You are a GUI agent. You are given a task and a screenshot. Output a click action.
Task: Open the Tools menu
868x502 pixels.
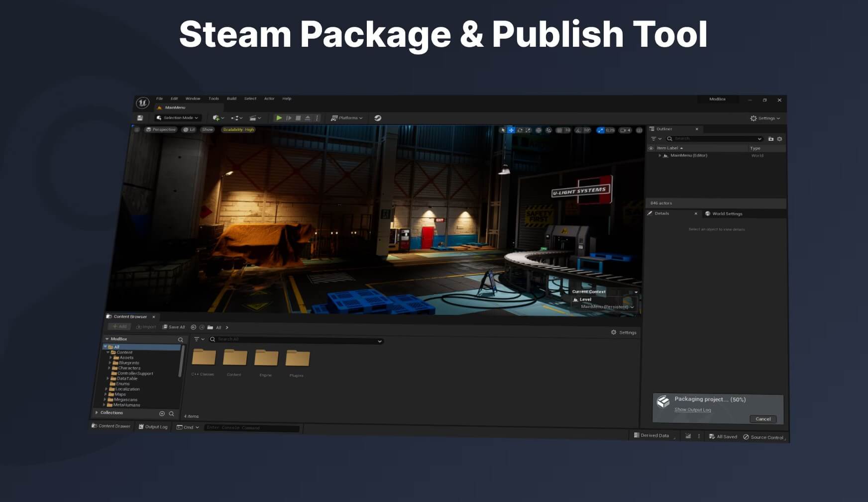coord(214,99)
